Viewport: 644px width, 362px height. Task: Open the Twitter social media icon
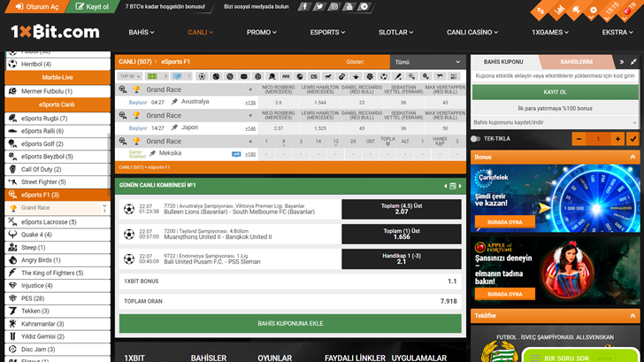pos(319,6)
